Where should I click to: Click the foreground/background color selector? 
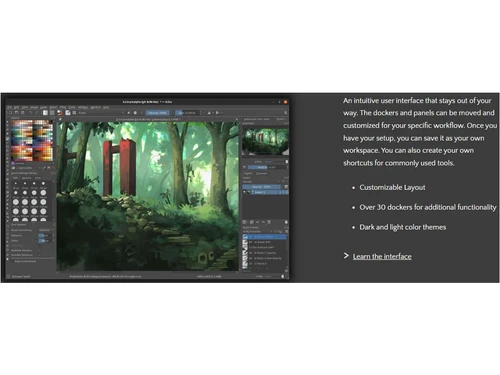60,113
